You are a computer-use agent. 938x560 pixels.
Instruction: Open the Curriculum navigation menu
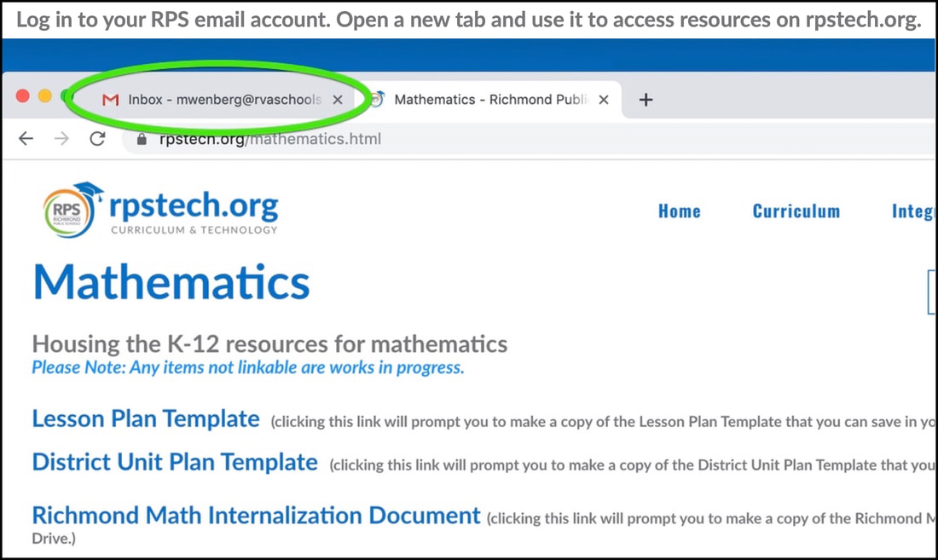click(x=796, y=211)
